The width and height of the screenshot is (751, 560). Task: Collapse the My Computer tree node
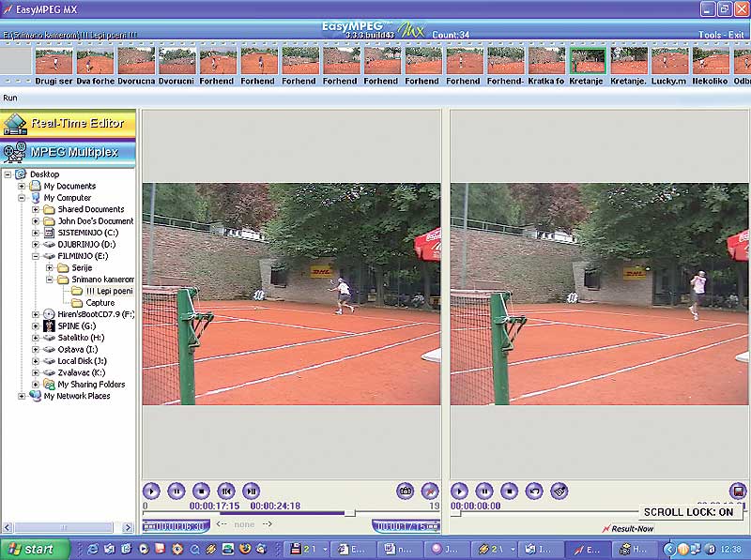[x=22, y=198]
